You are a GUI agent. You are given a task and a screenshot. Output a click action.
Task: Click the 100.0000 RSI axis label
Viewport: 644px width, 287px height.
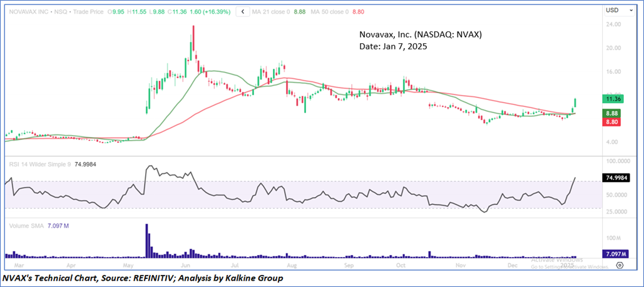pyautogui.click(x=618, y=161)
